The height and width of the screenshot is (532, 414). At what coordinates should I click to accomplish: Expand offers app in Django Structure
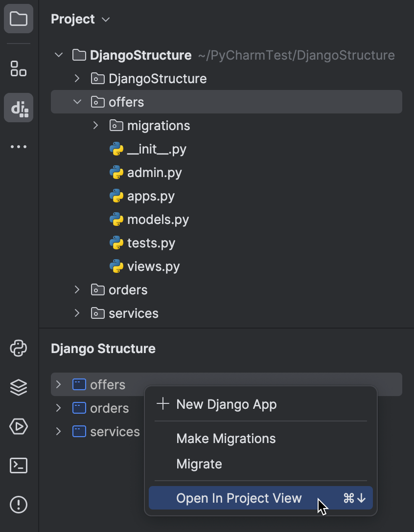coord(59,385)
